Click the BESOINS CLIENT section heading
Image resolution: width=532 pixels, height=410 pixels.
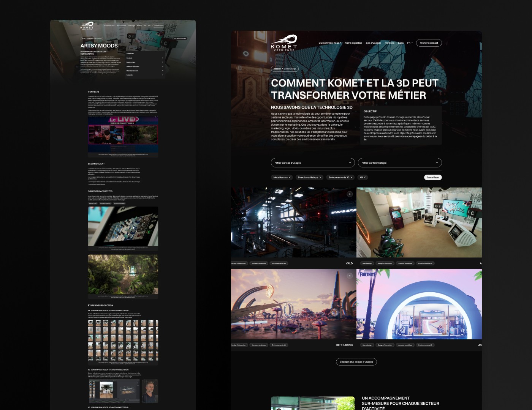[x=96, y=164]
